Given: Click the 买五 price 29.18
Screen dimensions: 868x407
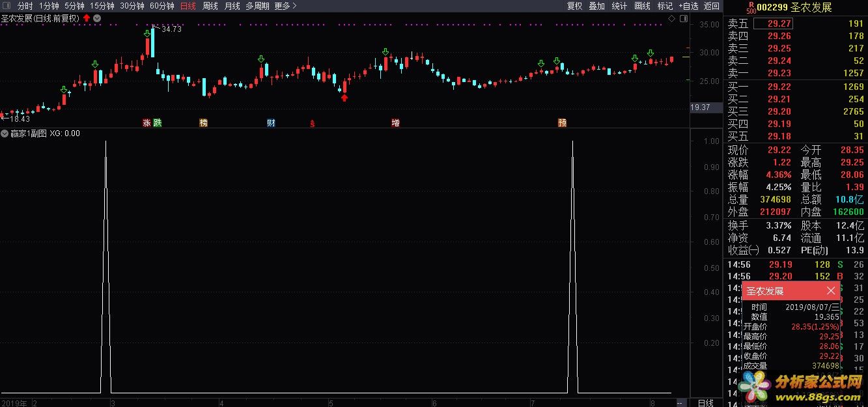Looking at the screenshot, I should tap(779, 136).
